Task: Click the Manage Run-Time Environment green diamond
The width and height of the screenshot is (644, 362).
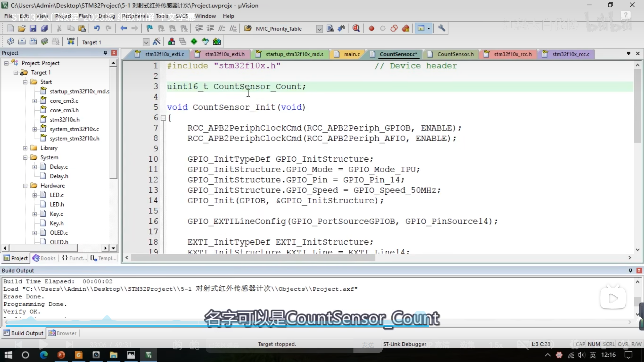Action: pyautogui.click(x=194, y=42)
